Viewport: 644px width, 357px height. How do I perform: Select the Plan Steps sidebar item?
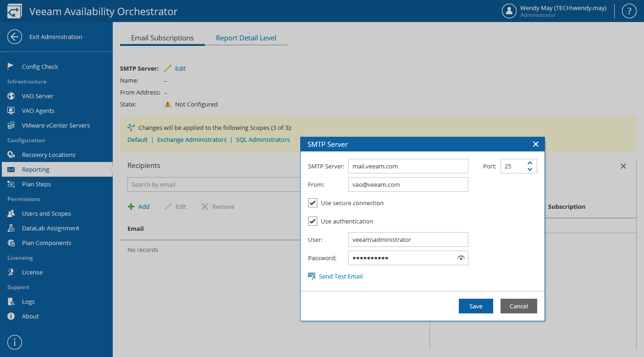click(36, 184)
